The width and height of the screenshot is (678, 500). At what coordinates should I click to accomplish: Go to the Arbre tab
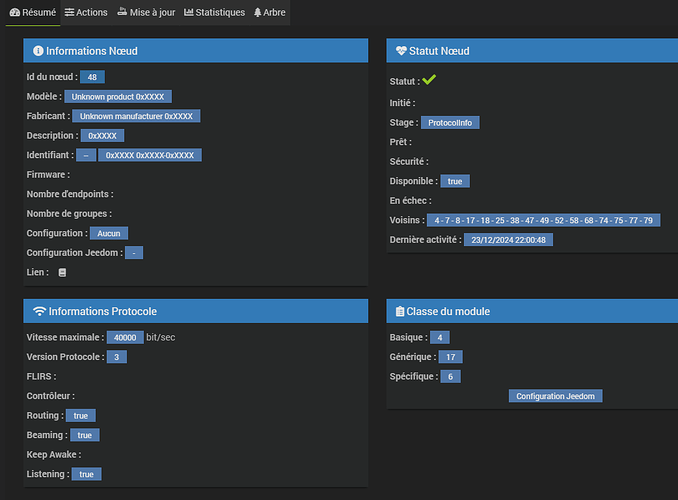270,12
